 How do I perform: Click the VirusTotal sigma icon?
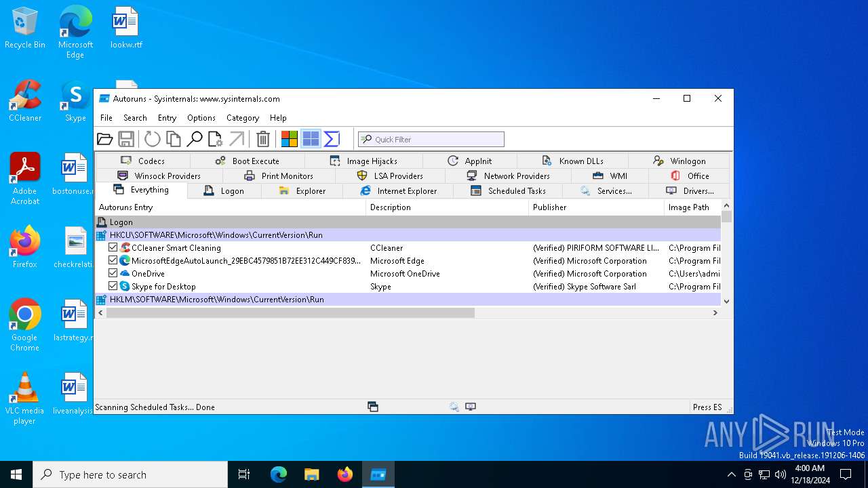[332, 139]
